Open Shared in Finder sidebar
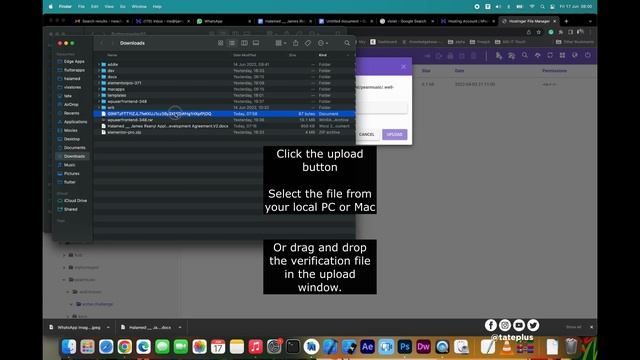This screenshot has height=360, width=640. pos(71,209)
